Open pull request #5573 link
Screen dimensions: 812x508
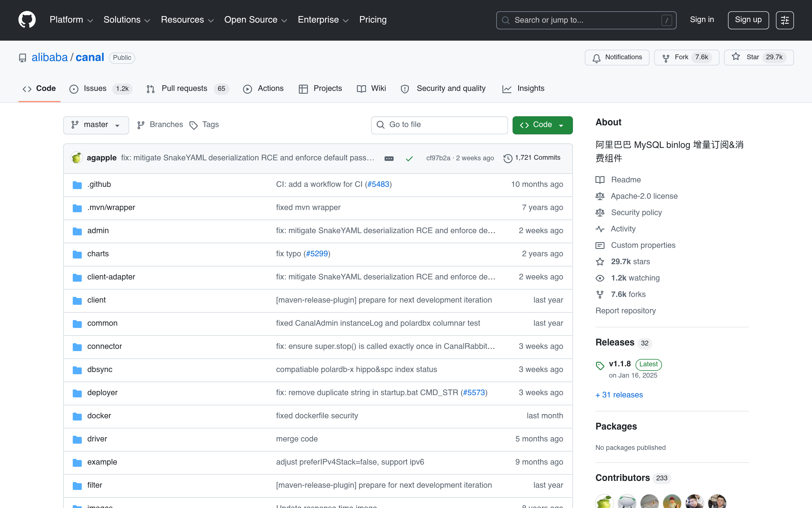tap(474, 393)
